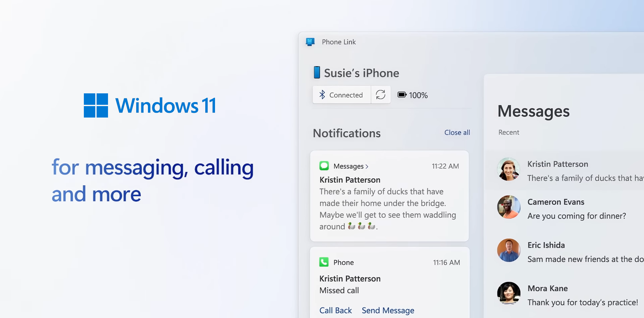Click the green Phone app icon on the missed call
The height and width of the screenshot is (318, 644).
pyautogui.click(x=324, y=262)
